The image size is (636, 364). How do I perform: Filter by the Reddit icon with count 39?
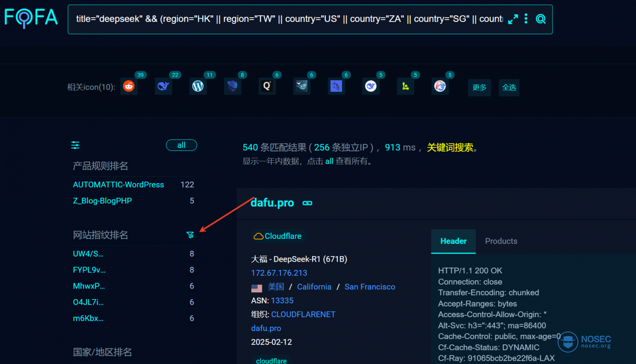[x=129, y=86]
